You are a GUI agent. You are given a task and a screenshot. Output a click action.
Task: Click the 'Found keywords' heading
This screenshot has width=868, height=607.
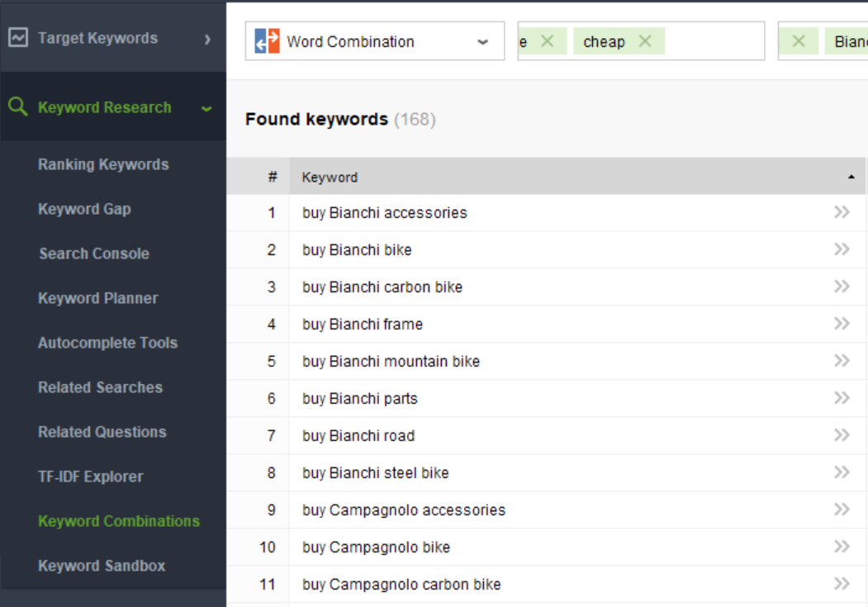click(316, 119)
